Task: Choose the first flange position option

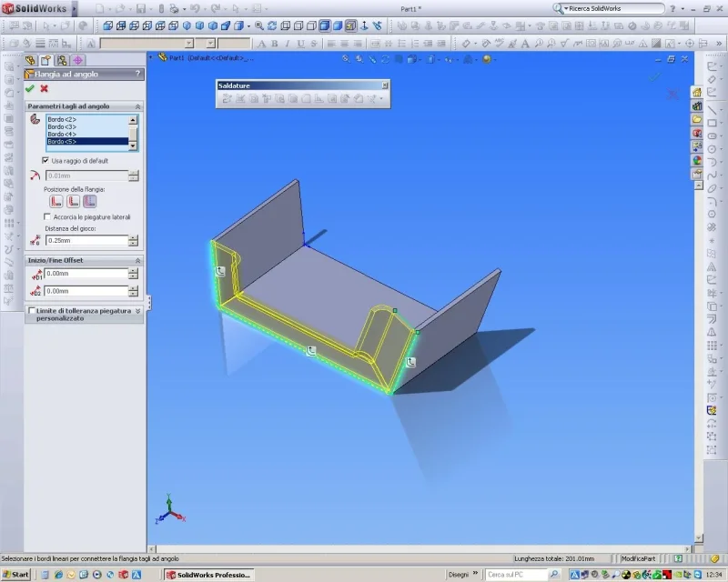Action: [56, 201]
